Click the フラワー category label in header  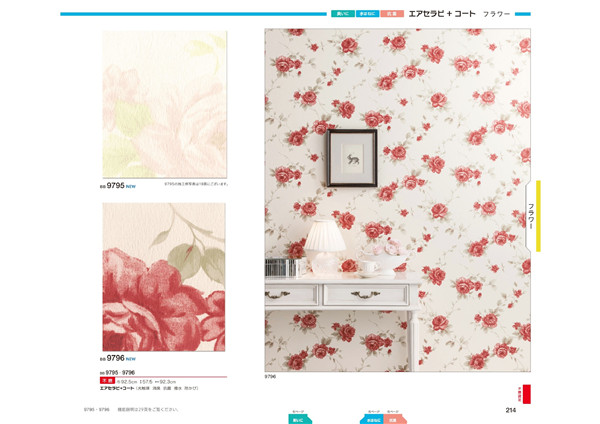[496, 14]
